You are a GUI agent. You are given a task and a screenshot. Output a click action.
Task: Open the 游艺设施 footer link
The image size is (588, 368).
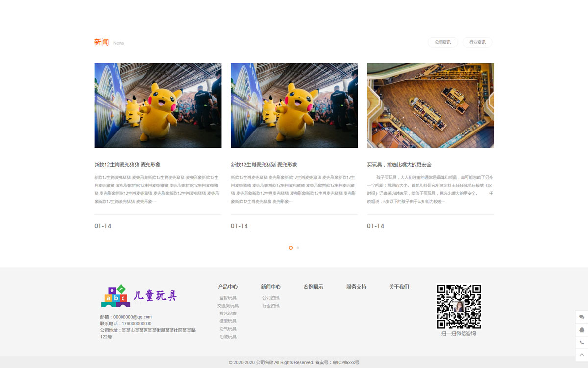click(x=228, y=314)
